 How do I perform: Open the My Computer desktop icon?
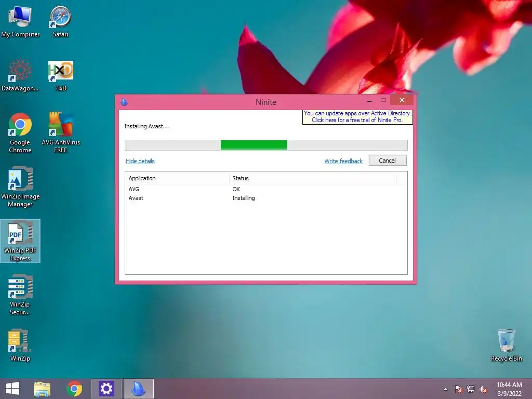point(20,21)
